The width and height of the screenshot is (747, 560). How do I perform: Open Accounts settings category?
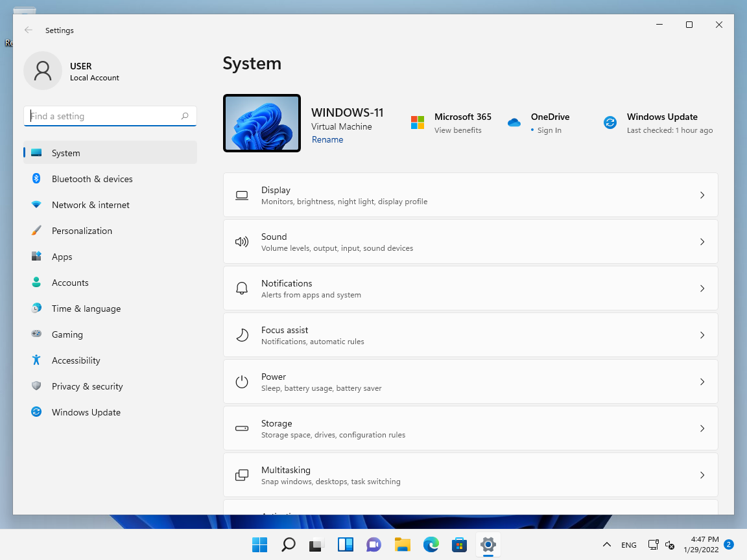(x=110, y=283)
